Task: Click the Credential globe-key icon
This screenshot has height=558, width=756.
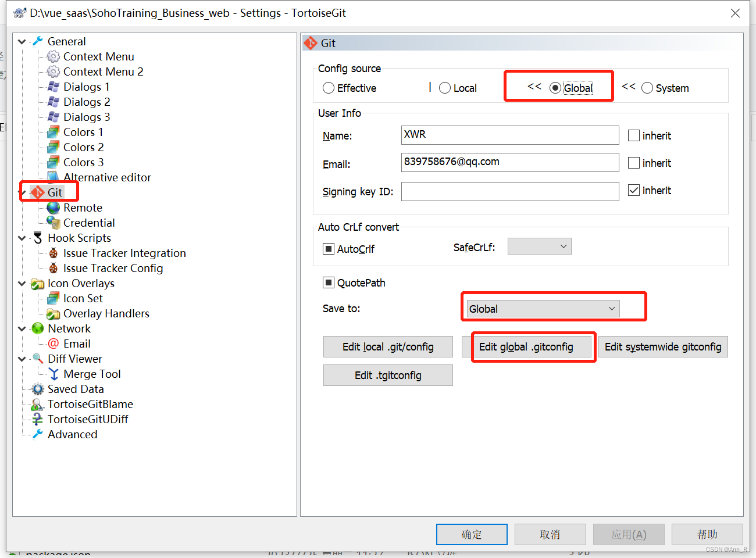Action: [54, 223]
